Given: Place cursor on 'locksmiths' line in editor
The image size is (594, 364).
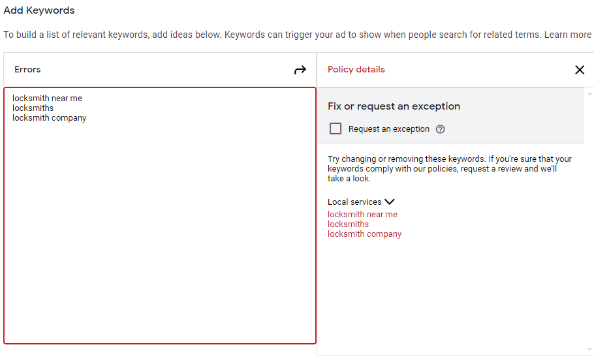Looking at the screenshot, I should pos(33,108).
